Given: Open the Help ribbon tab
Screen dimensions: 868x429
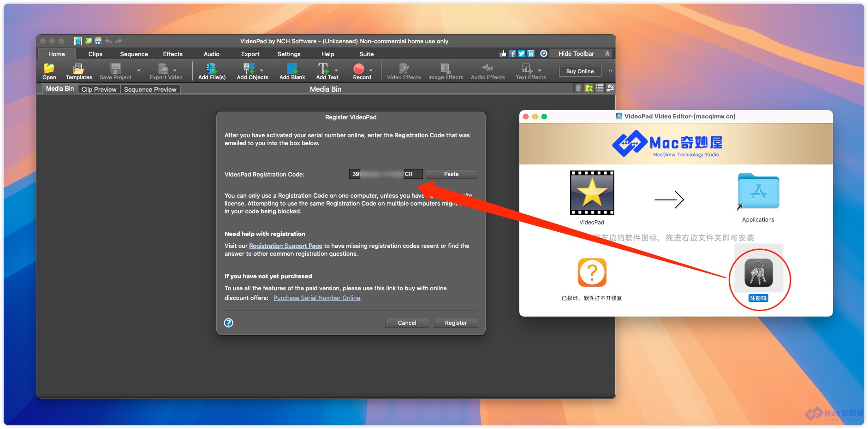Looking at the screenshot, I should pyautogui.click(x=328, y=54).
